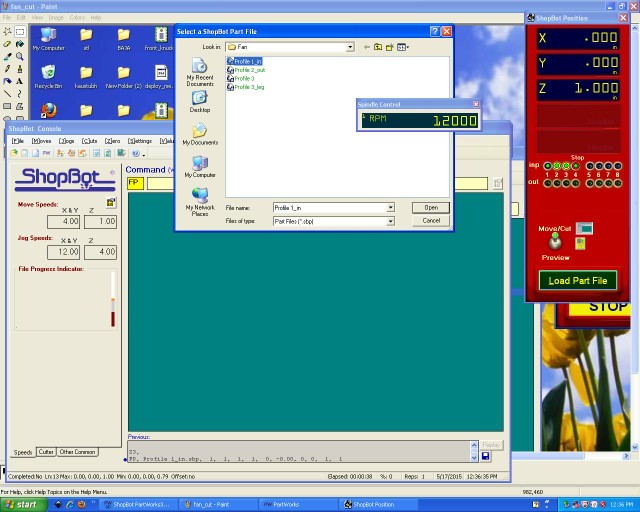
Task: Open dropdown arrow next to help toolbar icon
Action: click(x=144, y=154)
